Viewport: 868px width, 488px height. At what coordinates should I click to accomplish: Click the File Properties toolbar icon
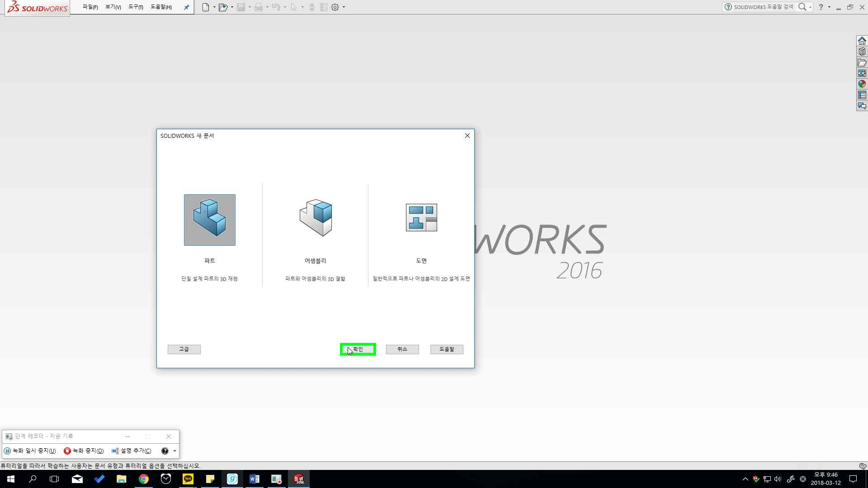(324, 7)
